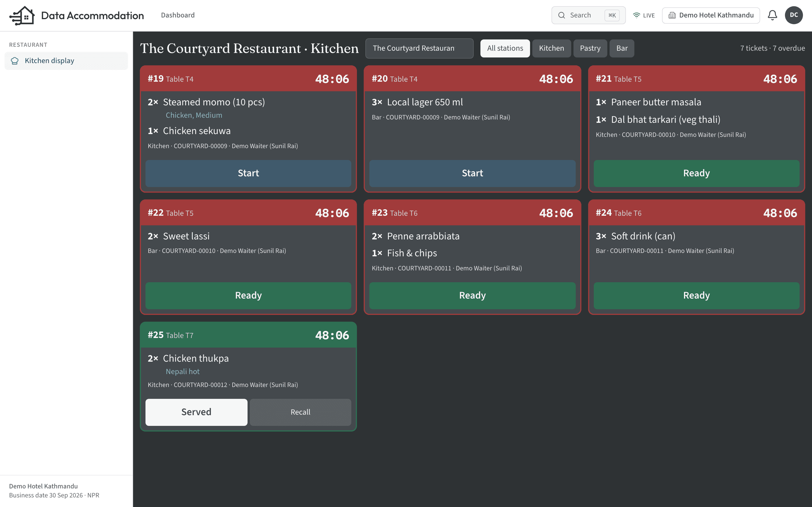Mark ticket #25 as Served
This screenshot has height=507, width=812.
click(x=196, y=412)
